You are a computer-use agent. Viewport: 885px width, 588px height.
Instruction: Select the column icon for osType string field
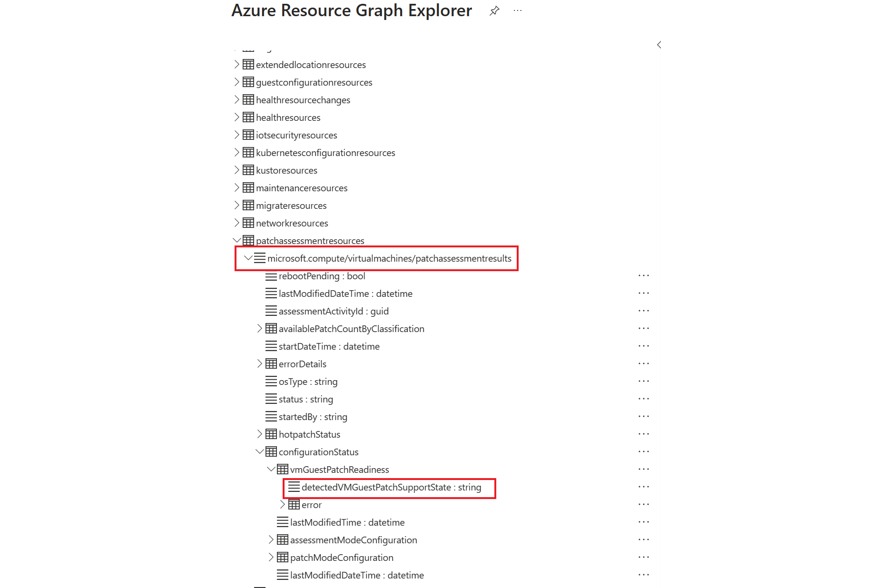(x=271, y=381)
